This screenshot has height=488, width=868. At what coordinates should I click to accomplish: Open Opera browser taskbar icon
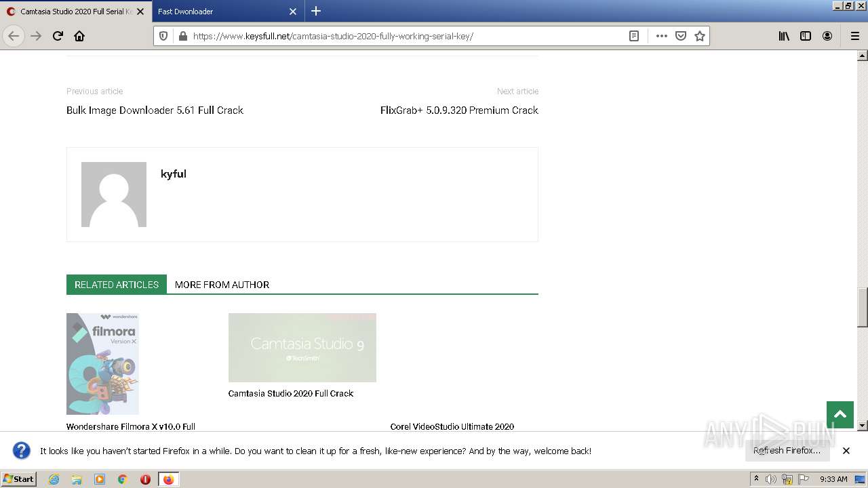[145, 479]
